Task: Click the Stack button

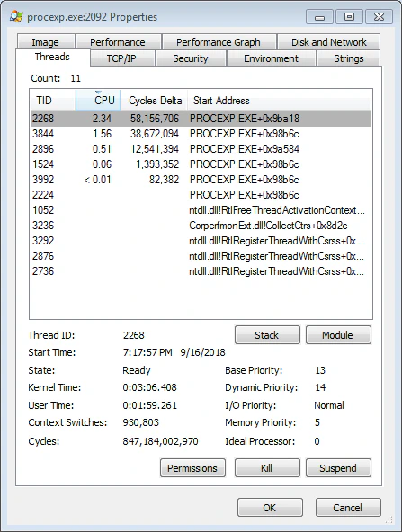Action: pyautogui.click(x=267, y=335)
